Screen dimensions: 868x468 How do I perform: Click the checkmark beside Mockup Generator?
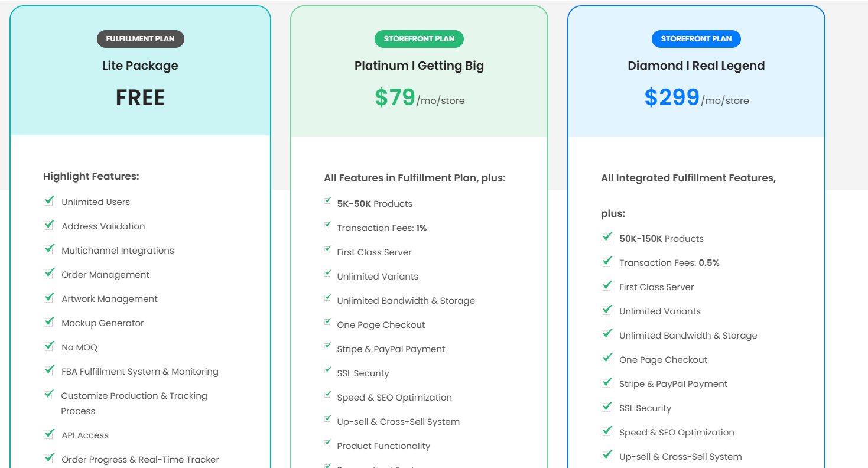coord(49,322)
